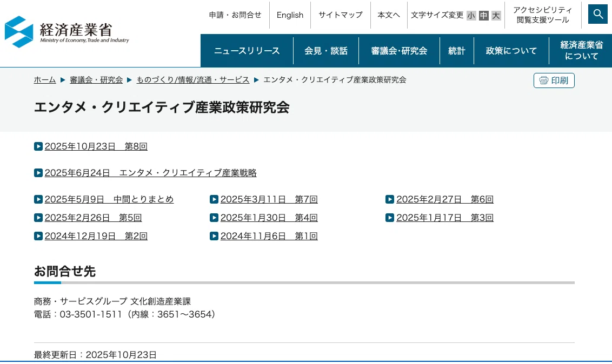Image resolution: width=612 pixels, height=364 pixels.
Task: Click the エンタメ・クリエイティブ産業政策研究会 page title
Action: pyautogui.click(x=162, y=107)
